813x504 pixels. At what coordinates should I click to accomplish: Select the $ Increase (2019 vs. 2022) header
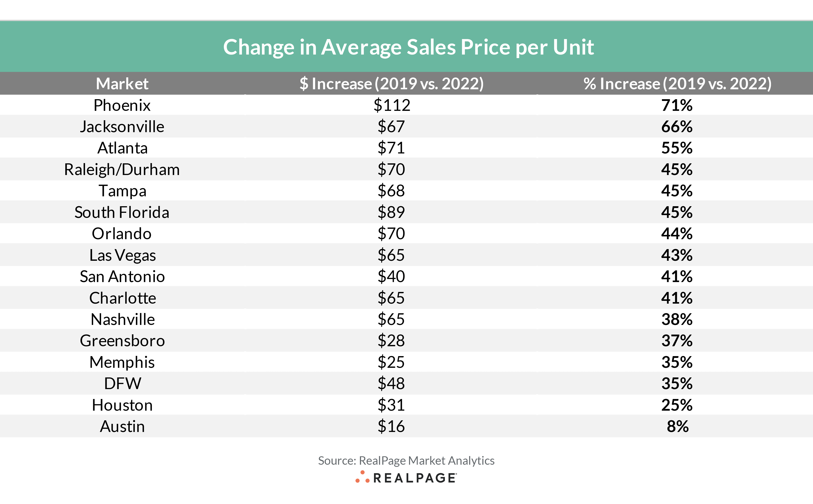(391, 83)
